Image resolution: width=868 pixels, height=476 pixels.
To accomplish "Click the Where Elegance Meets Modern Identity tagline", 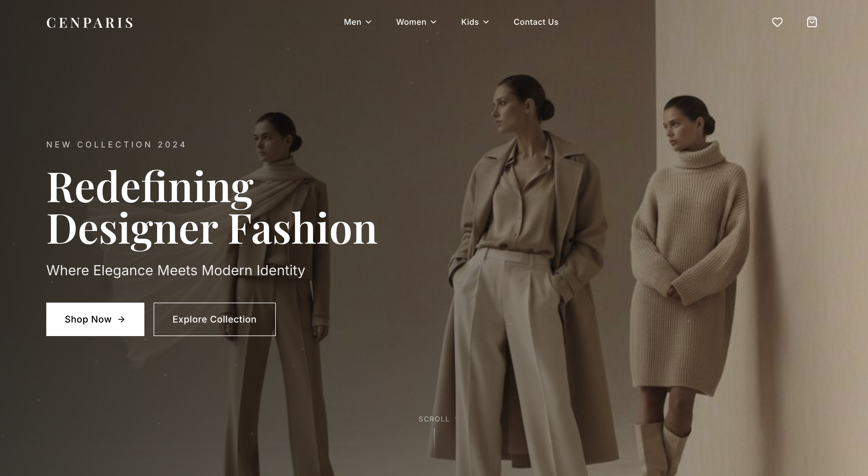I will [x=176, y=270].
